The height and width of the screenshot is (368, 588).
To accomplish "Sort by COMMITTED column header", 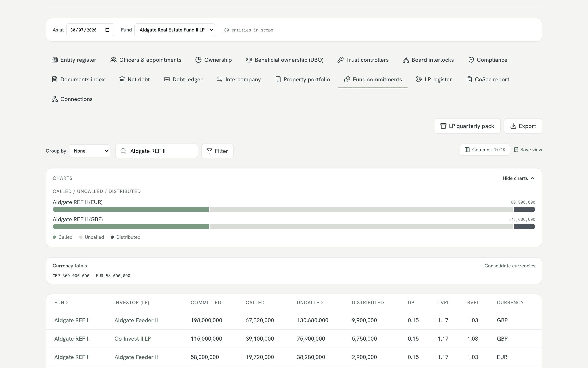I will 206,303.
